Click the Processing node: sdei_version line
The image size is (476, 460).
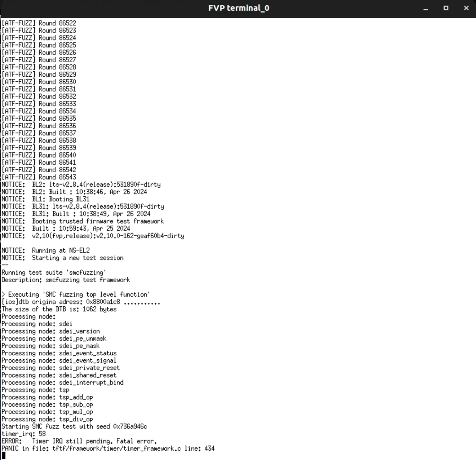[x=51, y=331]
